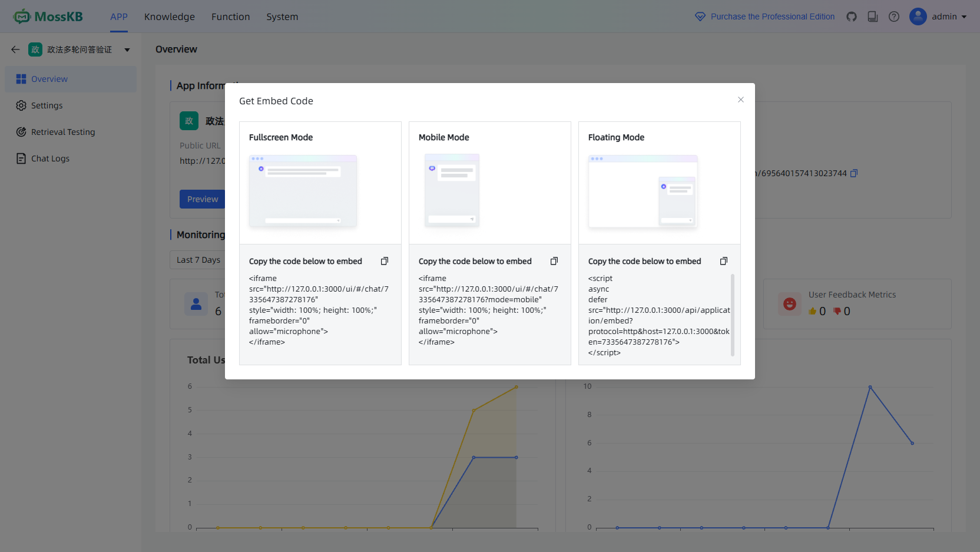Copy the Fullscreen Mode embed code

tap(385, 261)
